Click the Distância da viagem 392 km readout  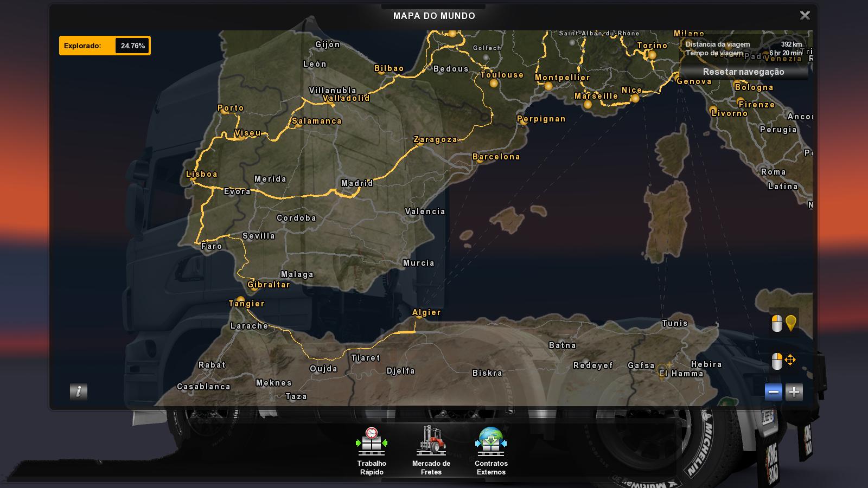pyautogui.click(x=744, y=44)
